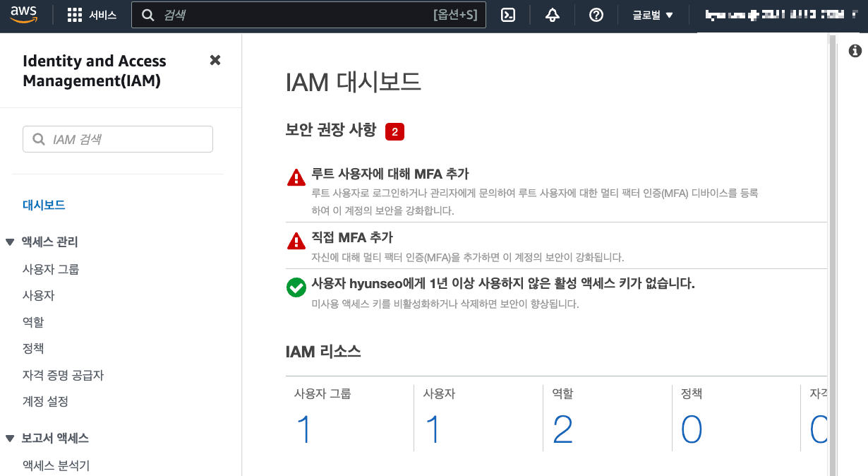Click 루트 사용자에 대해 MFA 추가 heading
Viewport: 868px width, 476px height.
(390, 174)
